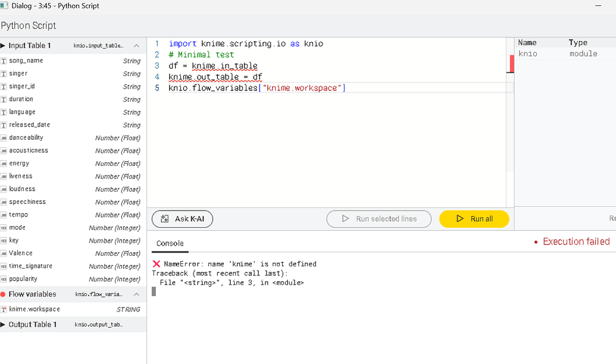Click the Integer type icon beside popularity
The height and width of the screenshot is (364, 616).
(5, 279)
